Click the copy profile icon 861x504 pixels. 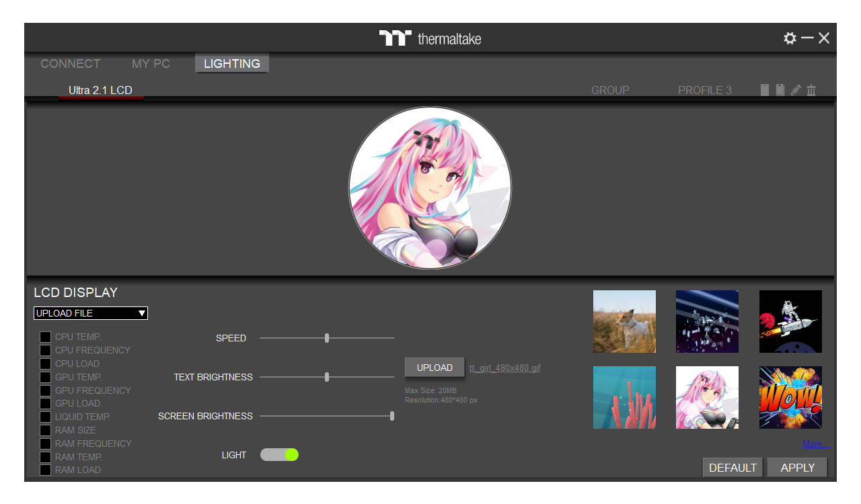780,90
